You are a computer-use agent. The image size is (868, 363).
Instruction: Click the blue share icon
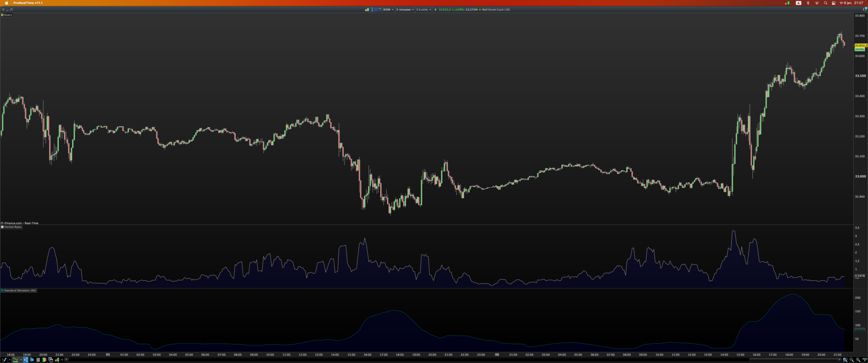(x=26, y=360)
